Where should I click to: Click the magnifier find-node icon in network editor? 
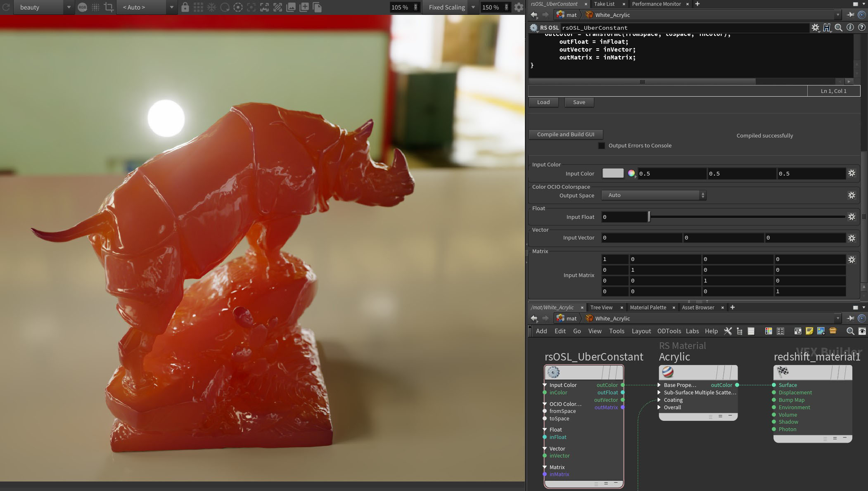coord(850,331)
